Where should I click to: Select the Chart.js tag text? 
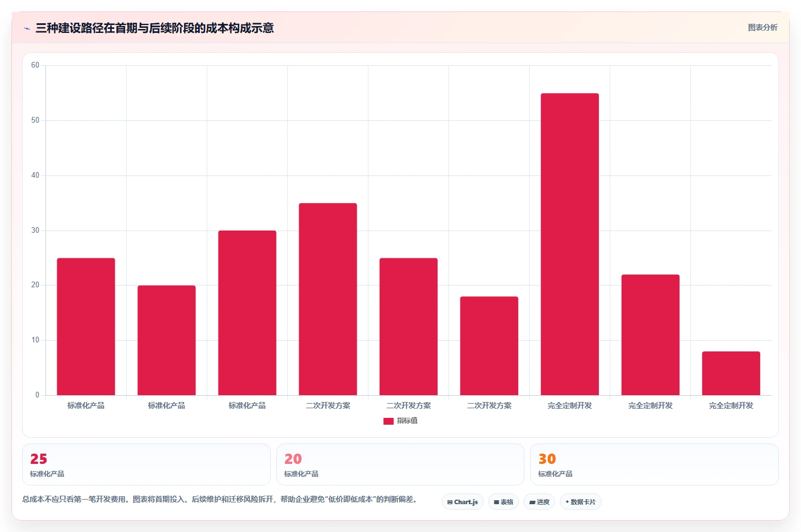[x=466, y=502]
